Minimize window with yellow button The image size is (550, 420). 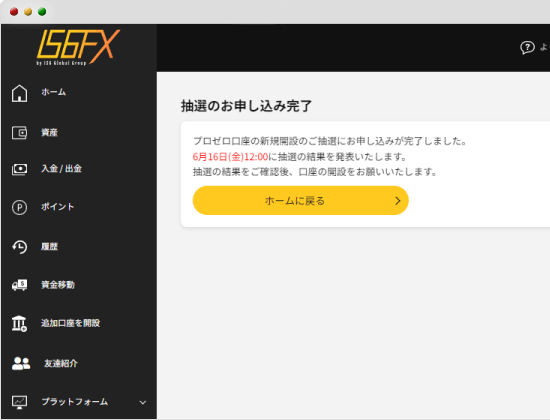point(28,12)
